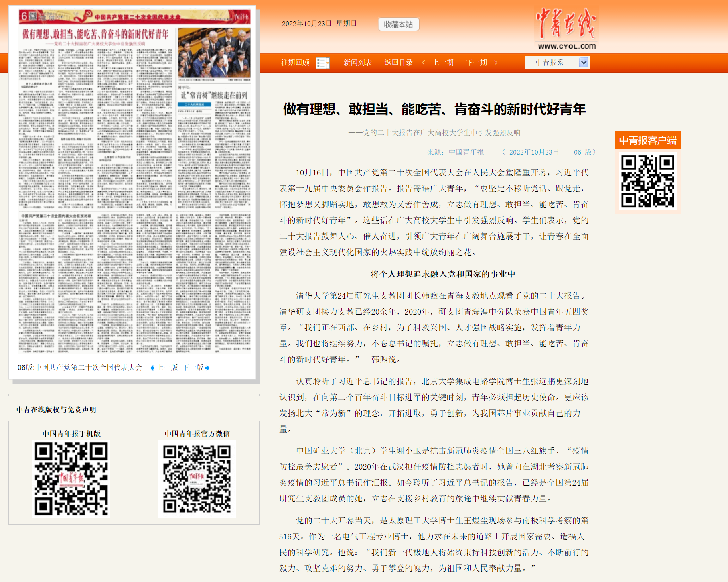This screenshot has width=728, height=582.
Task: Select 返回目录 in the navigation bar
Action: (x=398, y=63)
